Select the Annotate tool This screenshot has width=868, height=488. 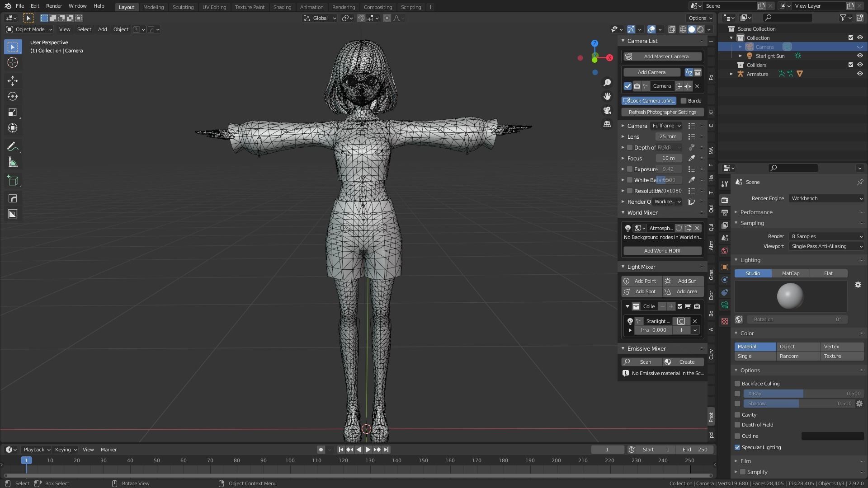(13, 147)
